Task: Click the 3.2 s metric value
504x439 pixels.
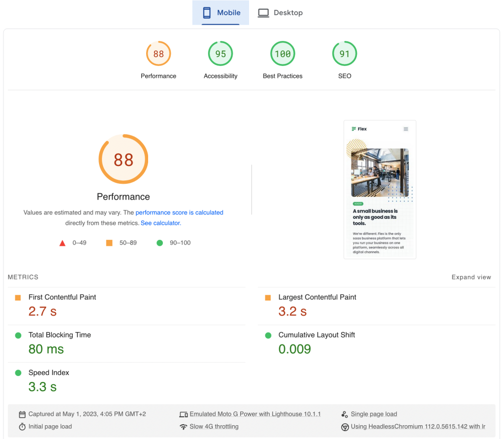Action: point(292,311)
